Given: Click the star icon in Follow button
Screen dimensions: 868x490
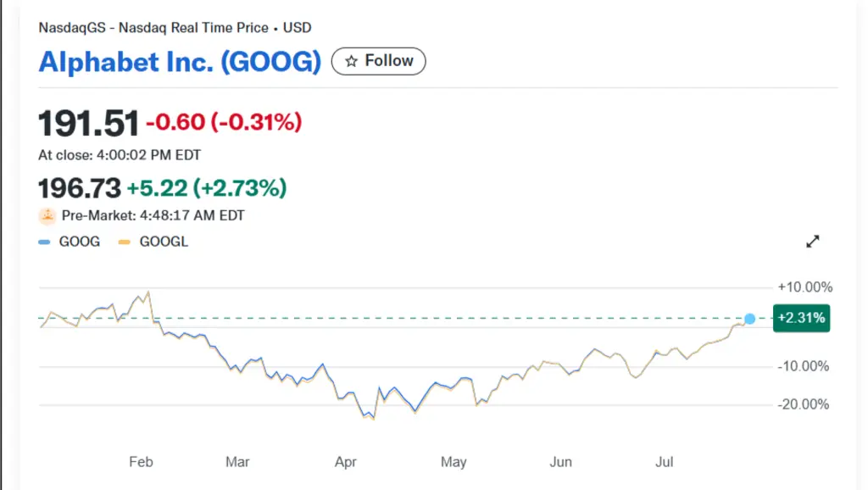Looking at the screenshot, I should 350,61.
